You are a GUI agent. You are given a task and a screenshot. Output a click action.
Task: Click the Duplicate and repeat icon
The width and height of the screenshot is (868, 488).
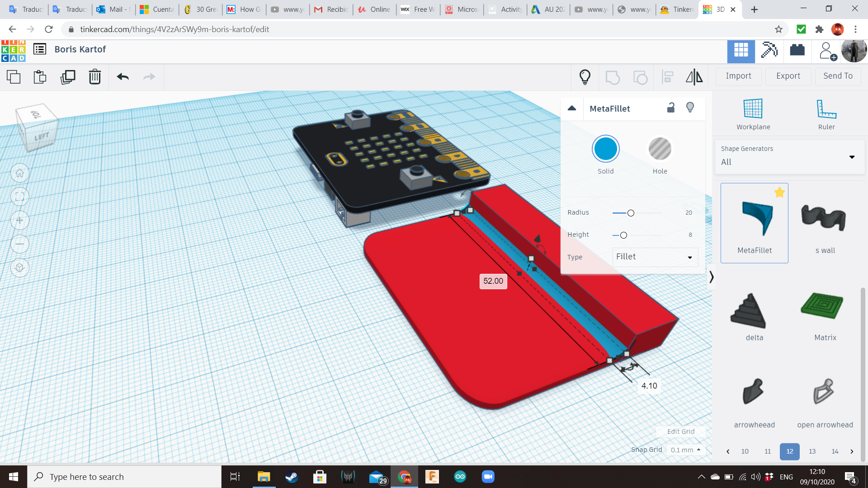click(x=68, y=77)
